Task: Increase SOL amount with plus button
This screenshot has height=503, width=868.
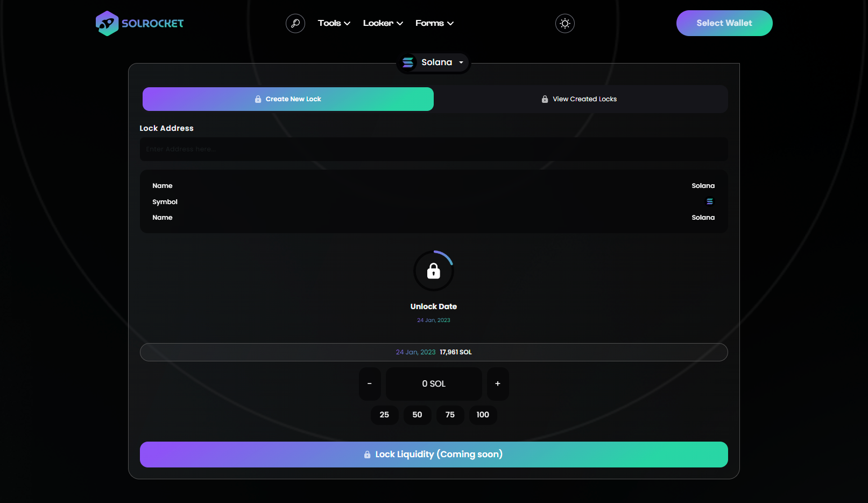Action: [498, 383]
